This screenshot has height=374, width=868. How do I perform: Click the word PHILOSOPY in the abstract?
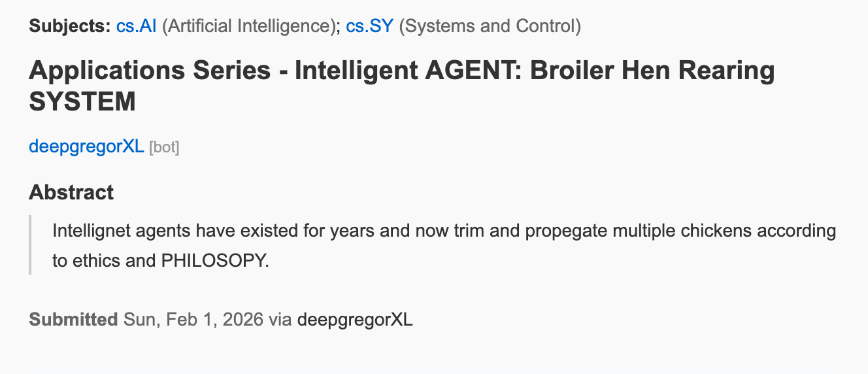click(214, 261)
